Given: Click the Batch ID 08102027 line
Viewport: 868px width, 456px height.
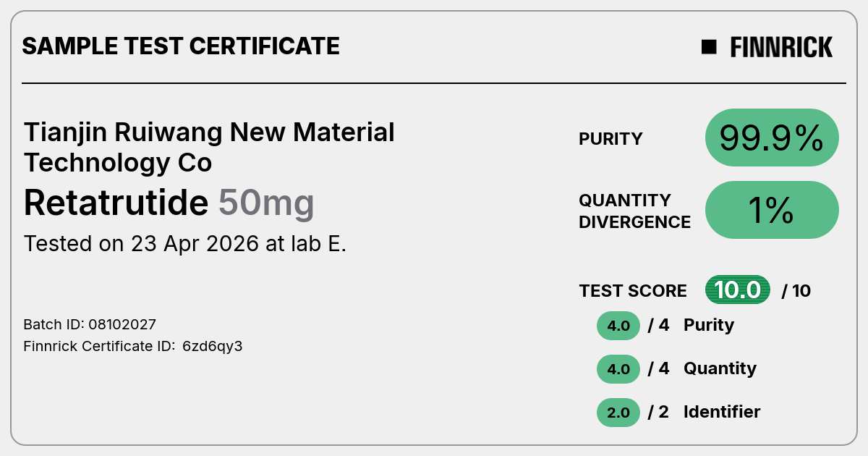Looking at the screenshot, I should (90, 324).
